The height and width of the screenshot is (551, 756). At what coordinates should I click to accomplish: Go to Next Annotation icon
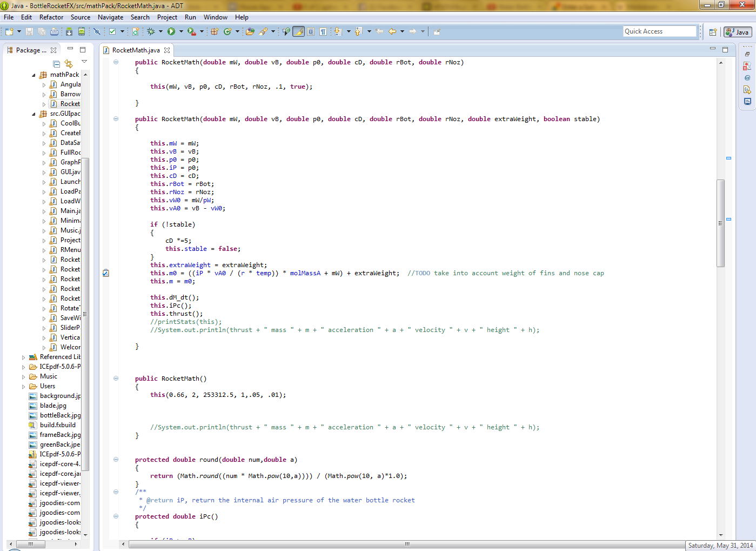pos(338,31)
